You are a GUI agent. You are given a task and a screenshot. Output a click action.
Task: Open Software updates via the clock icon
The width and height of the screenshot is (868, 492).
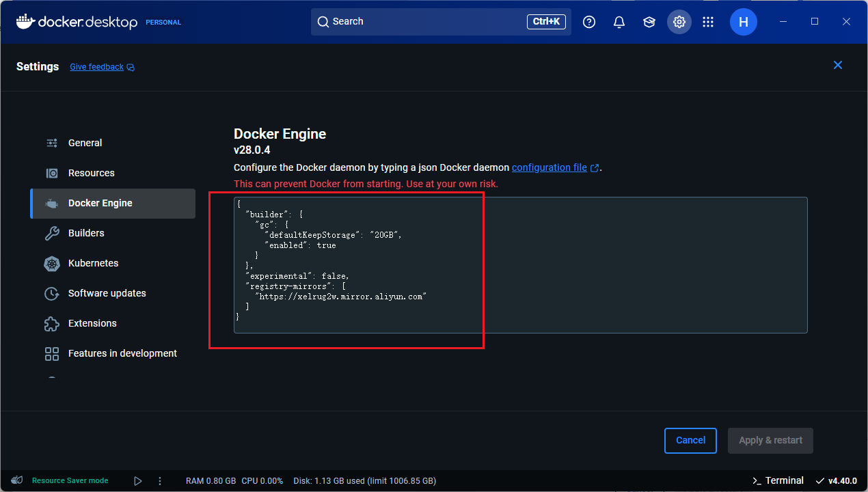click(x=51, y=293)
